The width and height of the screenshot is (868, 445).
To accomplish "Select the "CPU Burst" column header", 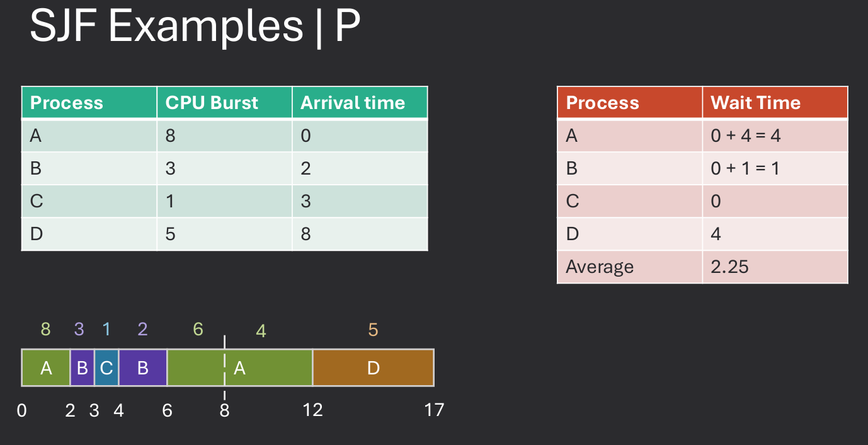I will click(x=212, y=103).
